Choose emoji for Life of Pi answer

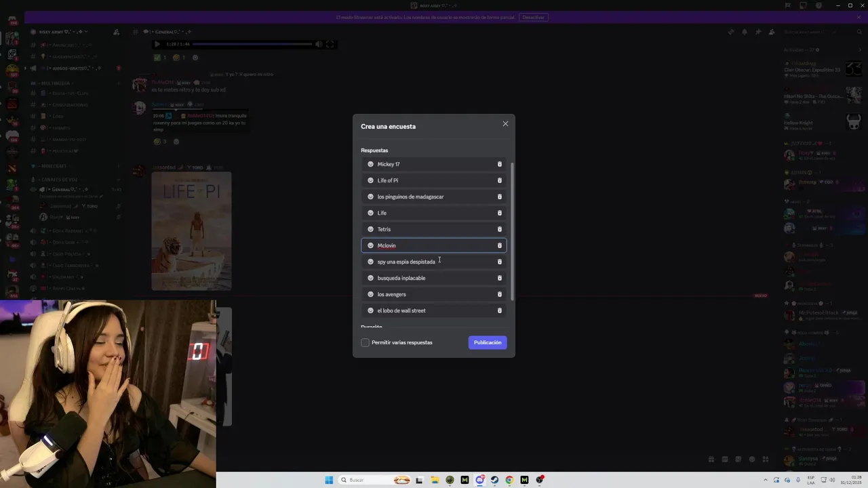point(370,180)
